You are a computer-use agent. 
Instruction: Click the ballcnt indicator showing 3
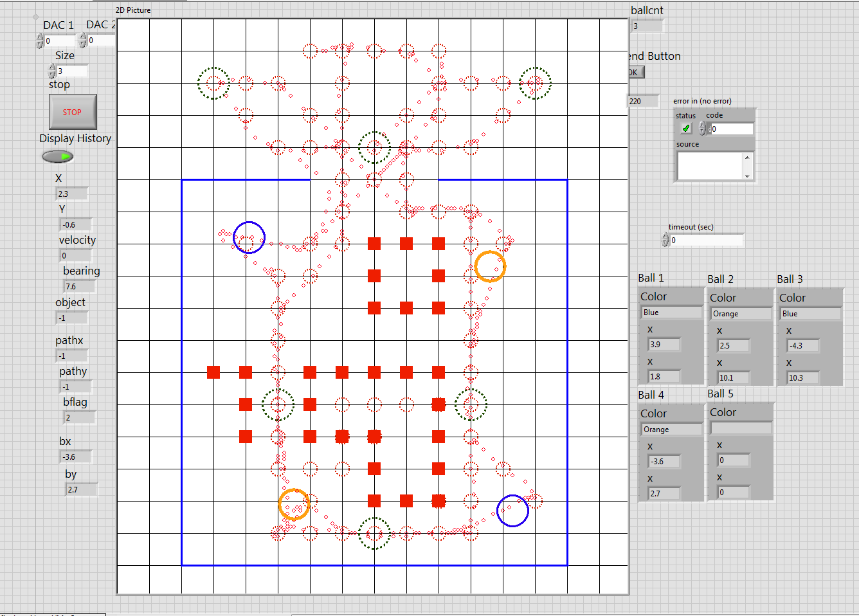tap(646, 26)
